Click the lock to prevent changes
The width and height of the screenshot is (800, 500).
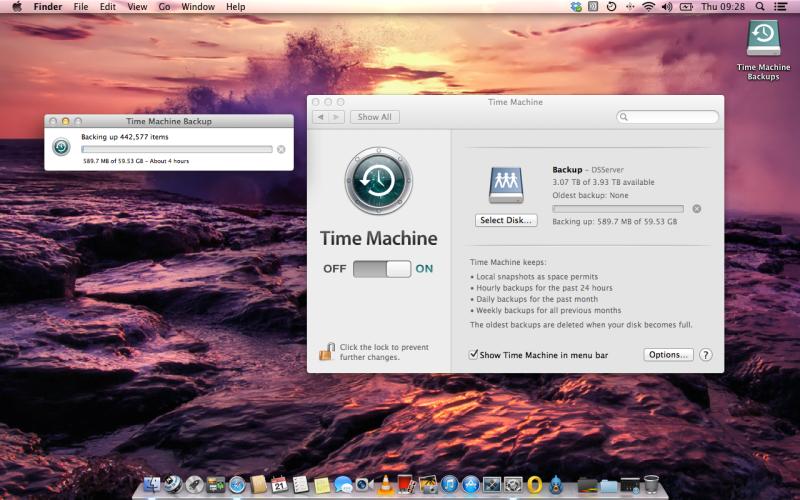pyautogui.click(x=327, y=352)
